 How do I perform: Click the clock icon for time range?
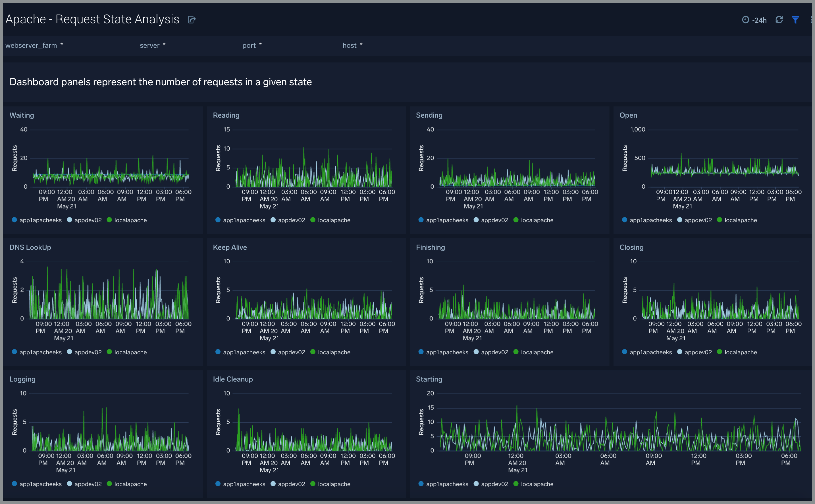coord(745,20)
